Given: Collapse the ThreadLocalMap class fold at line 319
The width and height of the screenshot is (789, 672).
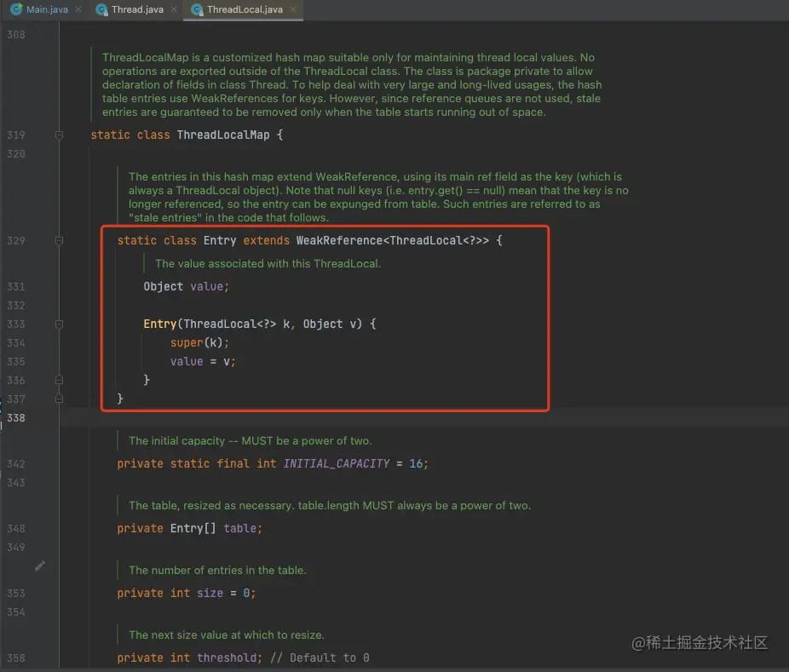Looking at the screenshot, I should point(59,135).
